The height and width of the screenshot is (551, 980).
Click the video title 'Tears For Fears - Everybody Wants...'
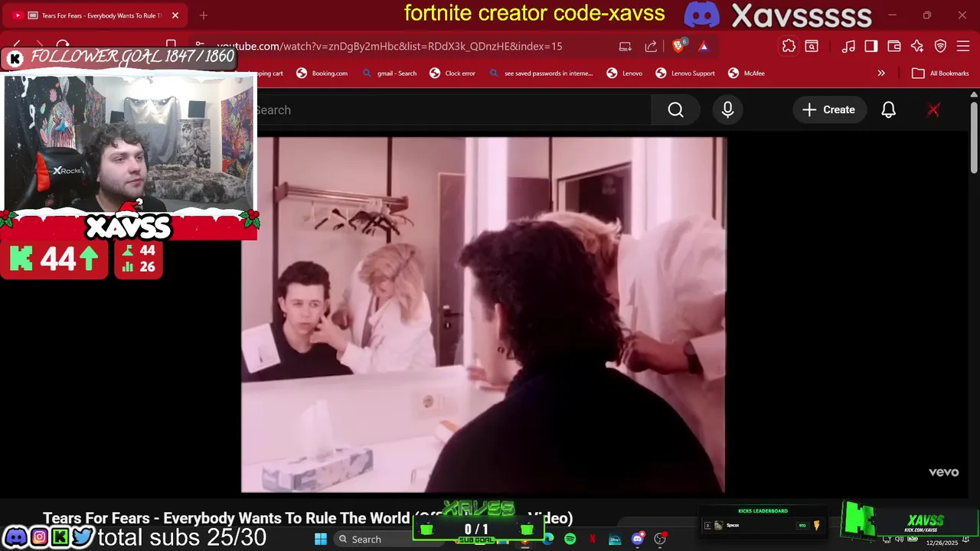click(x=308, y=518)
